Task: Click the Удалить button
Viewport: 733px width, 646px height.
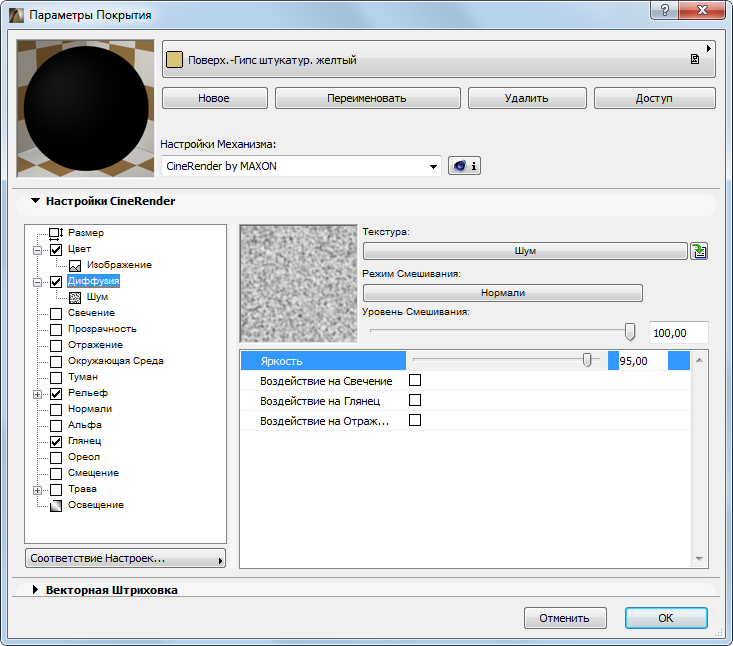Action: (527, 98)
